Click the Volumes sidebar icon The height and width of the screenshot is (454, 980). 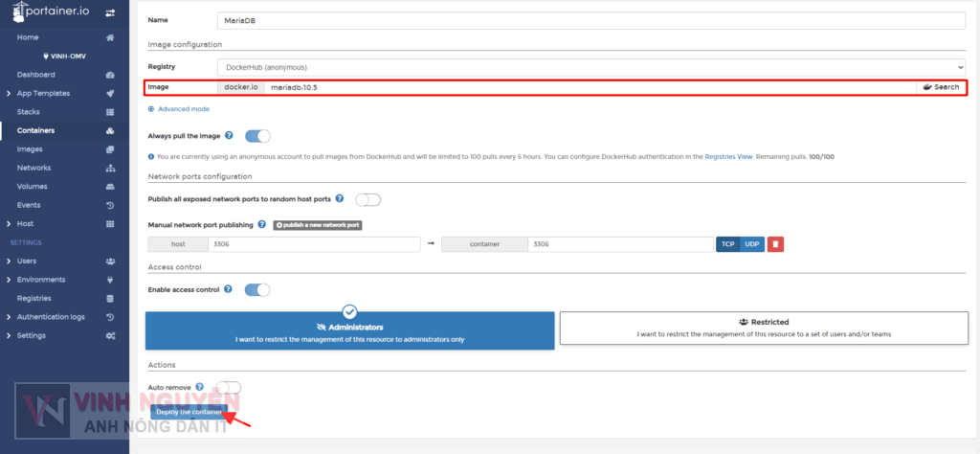click(110, 186)
